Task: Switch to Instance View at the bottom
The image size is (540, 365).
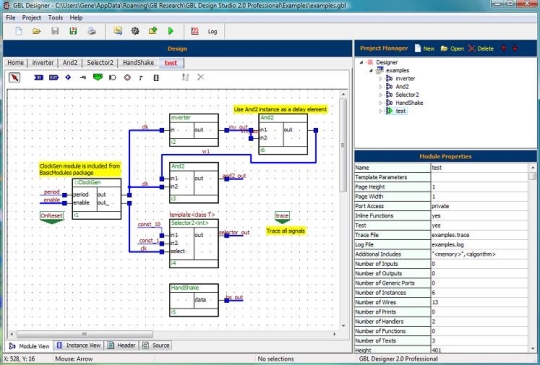Action: pyautogui.click(x=79, y=345)
